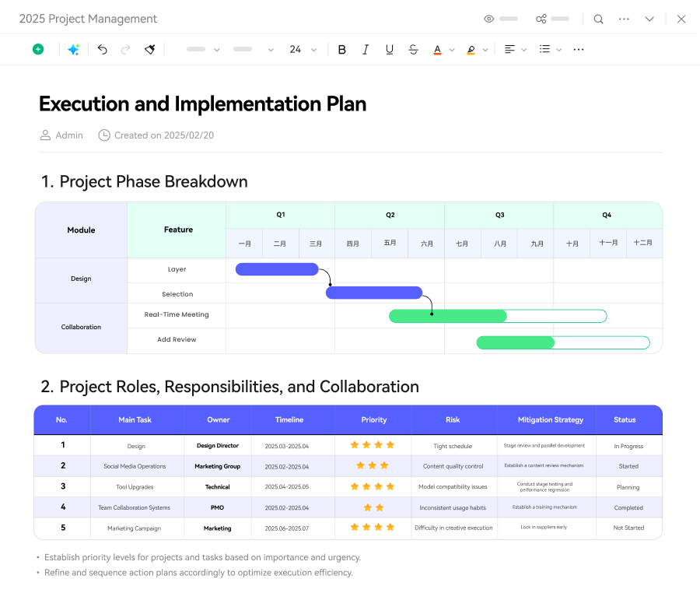The height and width of the screenshot is (593, 700).
Task: Search the document with magnifier icon
Action: 598,19
